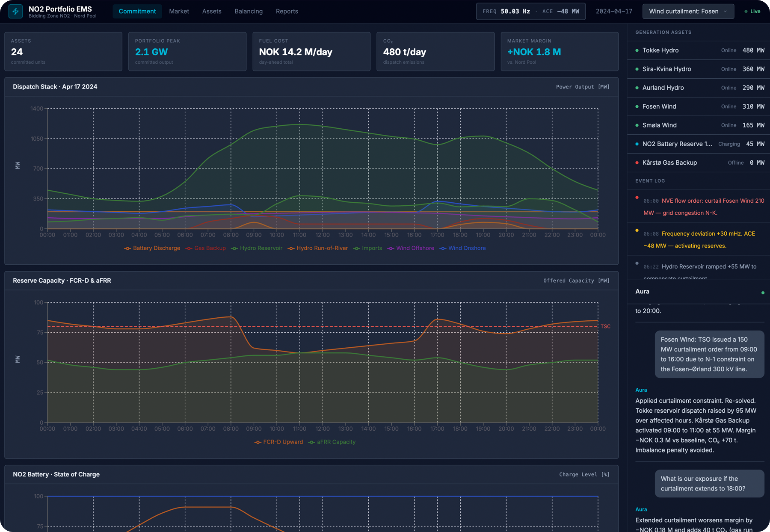Click the status dot beside Fosen Wind

[637, 107]
